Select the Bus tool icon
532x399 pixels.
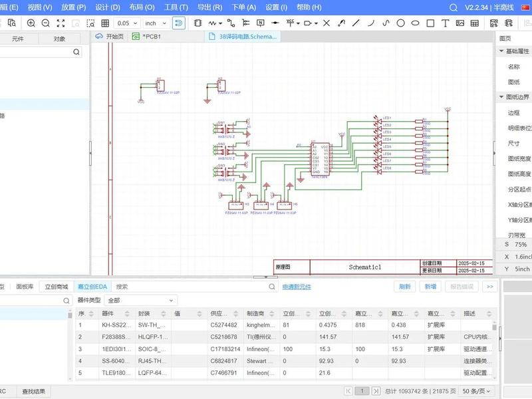(x=245, y=23)
